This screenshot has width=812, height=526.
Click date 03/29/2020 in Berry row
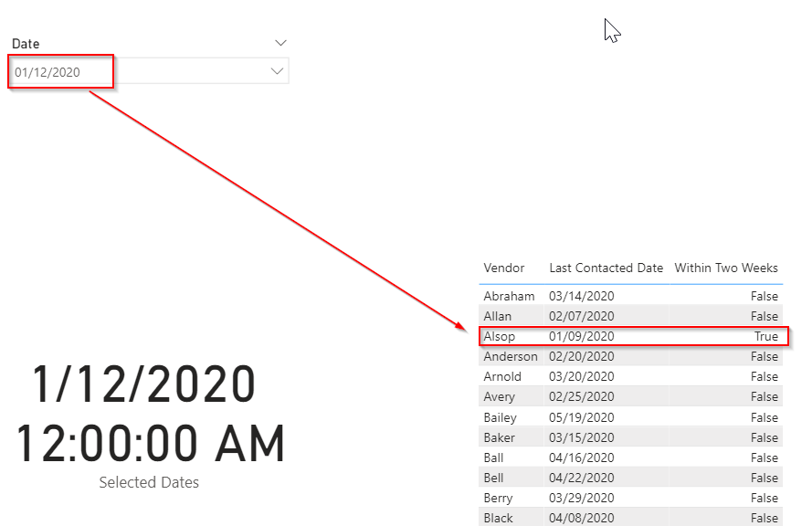point(582,498)
